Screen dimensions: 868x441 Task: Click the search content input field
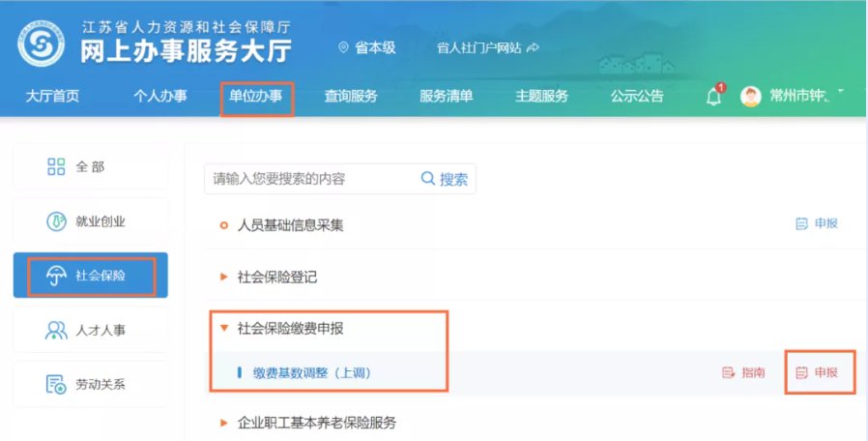pyautogui.click(x=309, y=179)
